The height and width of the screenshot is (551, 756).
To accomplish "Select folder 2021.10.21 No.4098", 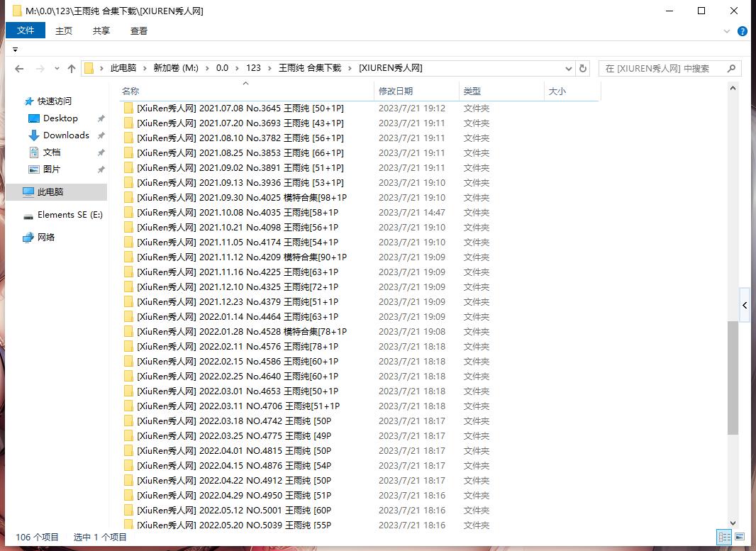I will (x=237, y=228).
